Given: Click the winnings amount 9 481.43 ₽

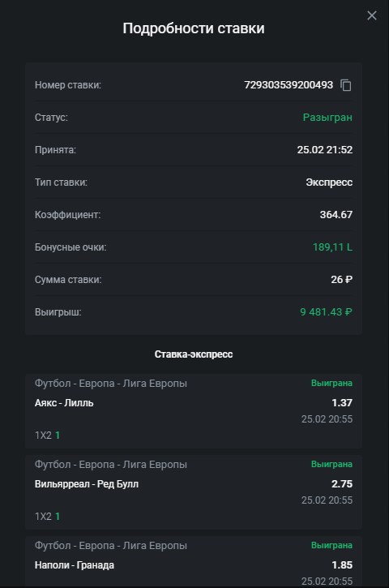Looking at the screenshot, I should click(326, 312).
